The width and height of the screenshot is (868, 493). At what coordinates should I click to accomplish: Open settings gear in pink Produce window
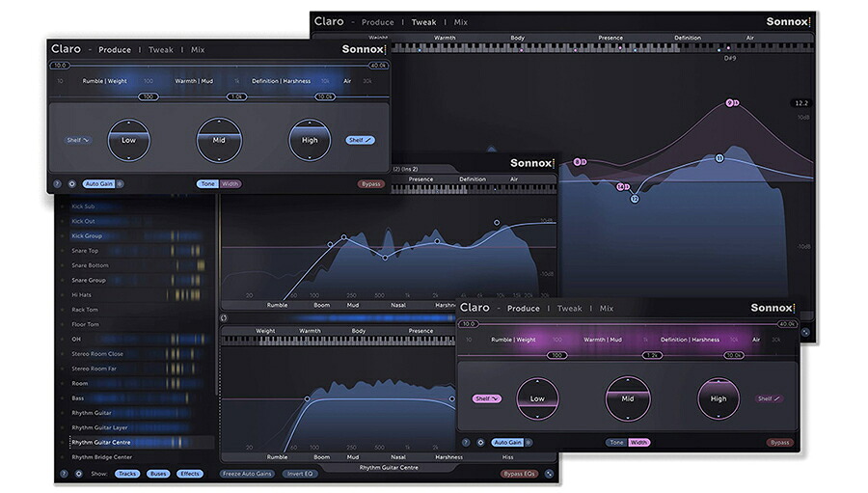pyautogui.click(x=480, y=443)
